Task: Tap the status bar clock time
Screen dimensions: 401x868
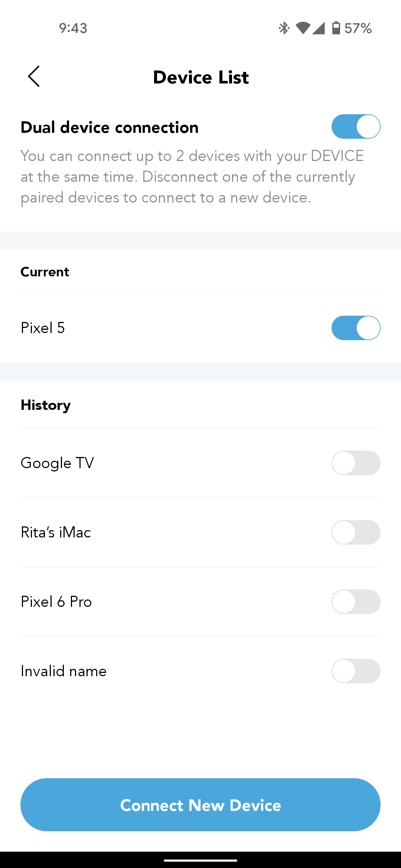Action: point(73,28)
